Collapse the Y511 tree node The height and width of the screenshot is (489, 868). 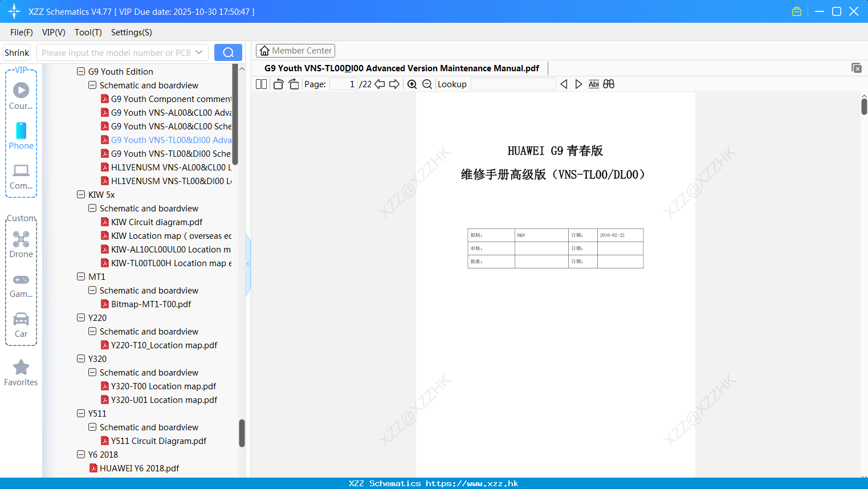pyautogui.click(x=81, y=413)
